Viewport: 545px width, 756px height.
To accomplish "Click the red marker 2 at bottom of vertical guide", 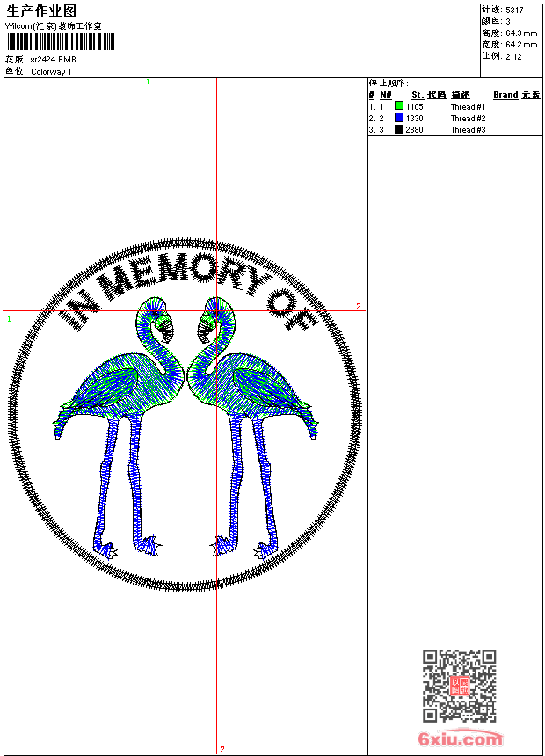I will pyautogui.click(x=222, y=749).
